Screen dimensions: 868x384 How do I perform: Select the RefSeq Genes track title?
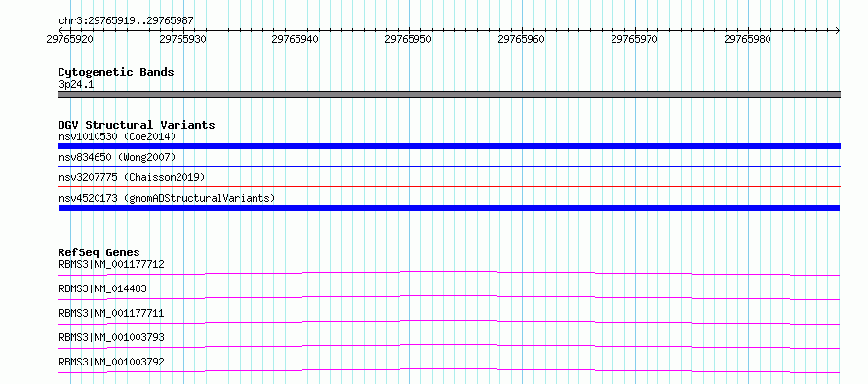[99, 252]
